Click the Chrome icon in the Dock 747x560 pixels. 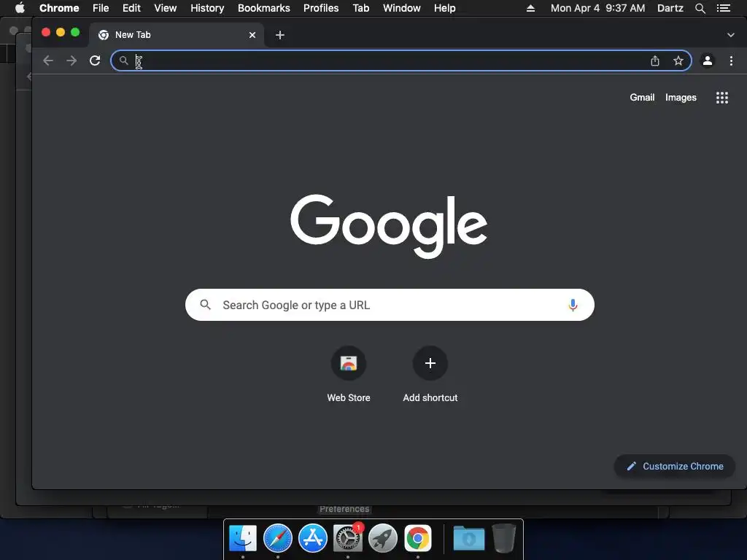pos(418,538)
